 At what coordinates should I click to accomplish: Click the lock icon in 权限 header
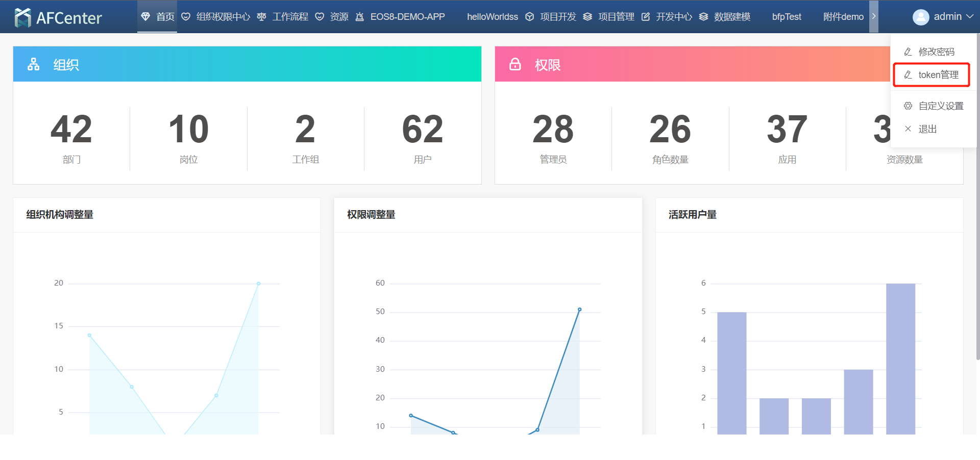click(x=515, y=64)
